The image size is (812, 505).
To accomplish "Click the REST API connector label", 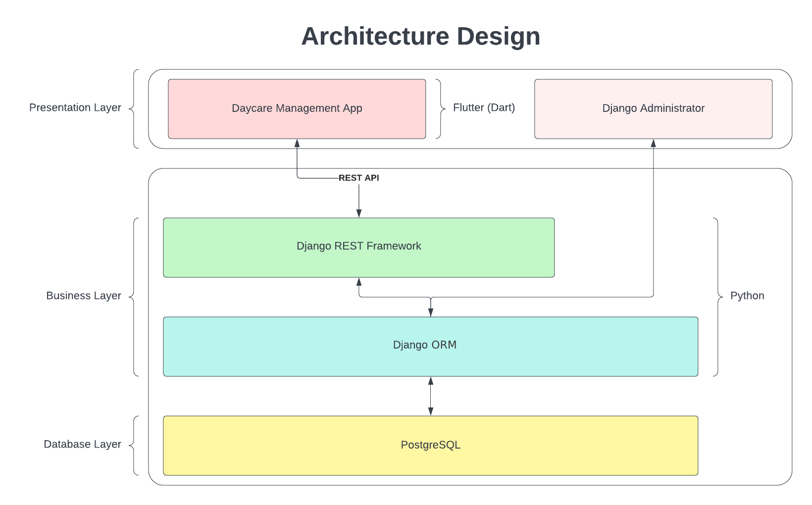I will [359, 178].
